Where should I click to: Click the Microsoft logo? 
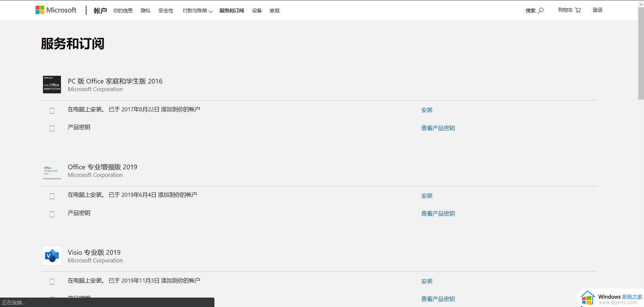[x=56, y=10]
